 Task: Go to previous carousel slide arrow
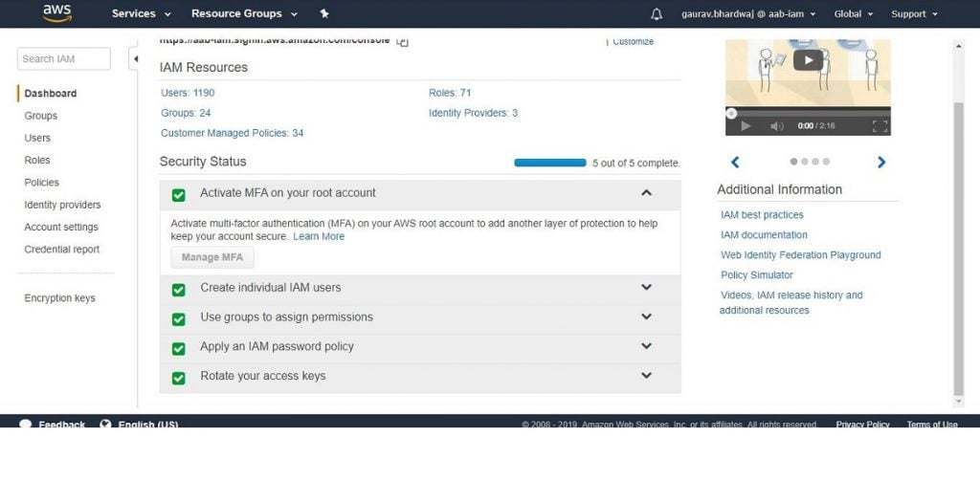point(735,163)
